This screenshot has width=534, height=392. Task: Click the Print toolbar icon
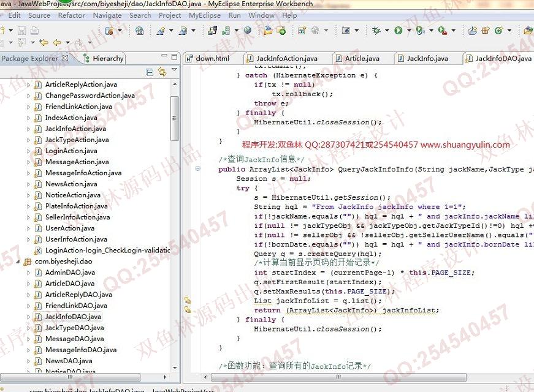click(34, 31)
